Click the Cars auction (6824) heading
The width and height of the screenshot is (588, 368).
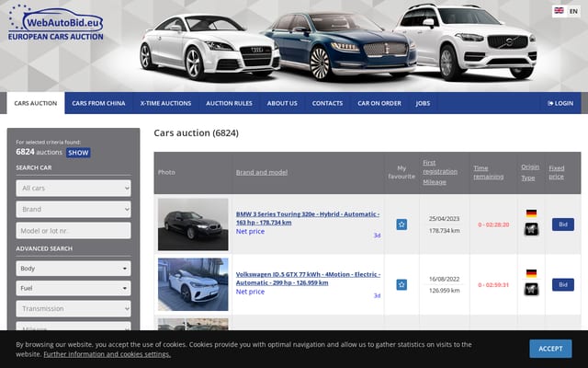click(x=196, y=132)
